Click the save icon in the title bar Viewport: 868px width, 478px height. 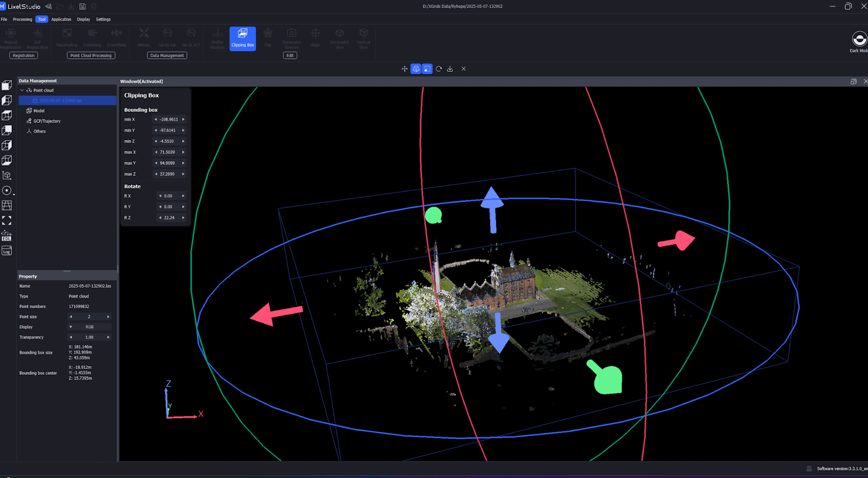[82, 6]
